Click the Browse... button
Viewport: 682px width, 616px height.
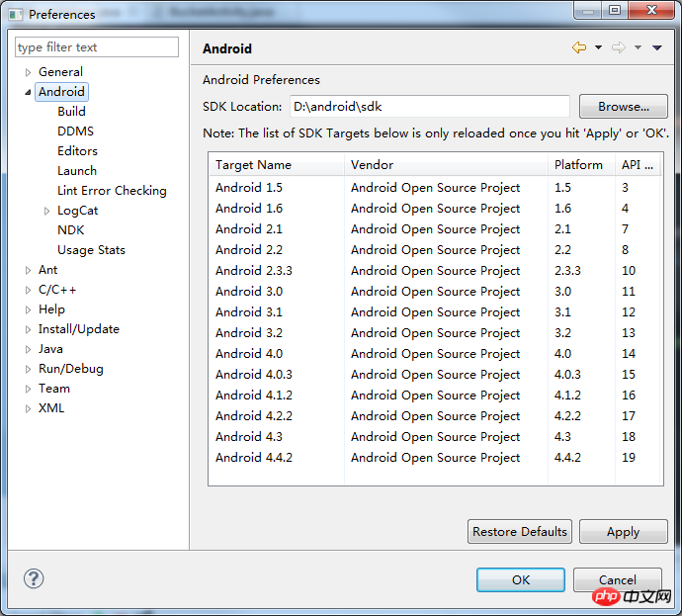(624, 106)
